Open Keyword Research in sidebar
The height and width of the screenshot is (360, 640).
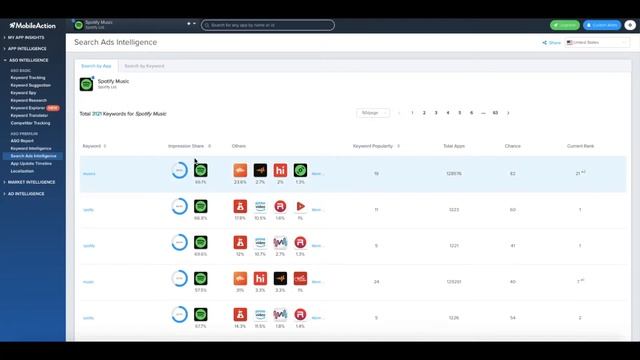[29, 100]
